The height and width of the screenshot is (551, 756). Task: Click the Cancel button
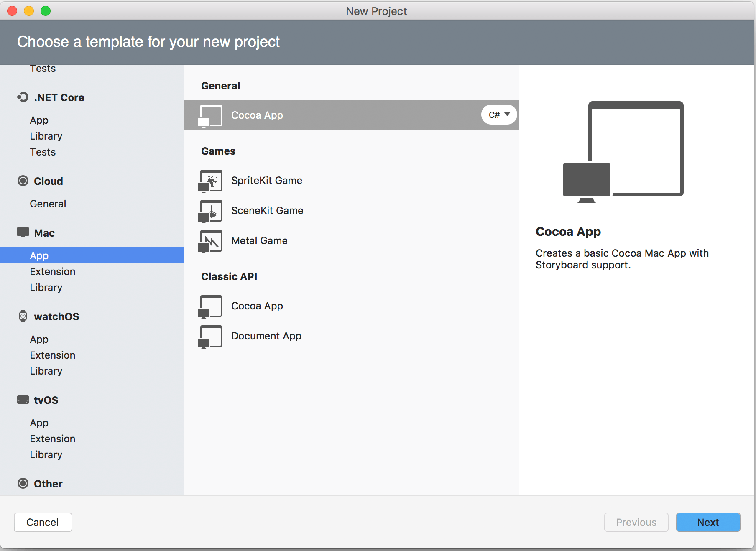pos(43,522)
